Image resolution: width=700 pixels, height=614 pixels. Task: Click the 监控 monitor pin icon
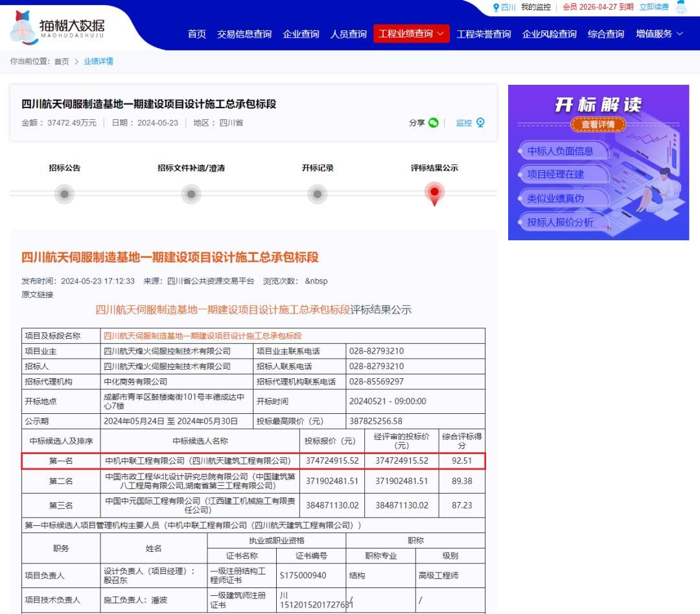pyautogui.click(x=480, y=122)
